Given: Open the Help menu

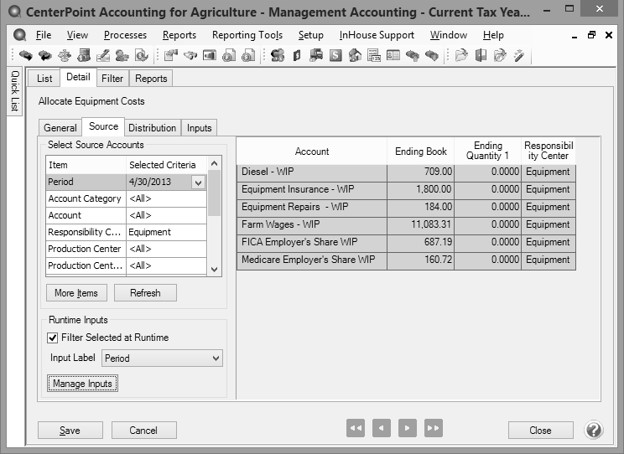Looking at the screenshot, I should click(x=493, y=35).
